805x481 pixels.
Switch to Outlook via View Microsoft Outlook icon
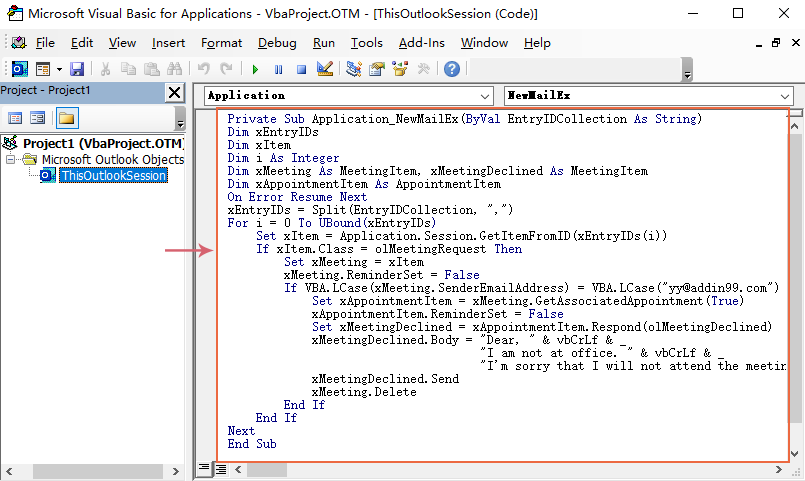(x=19, y=69)
